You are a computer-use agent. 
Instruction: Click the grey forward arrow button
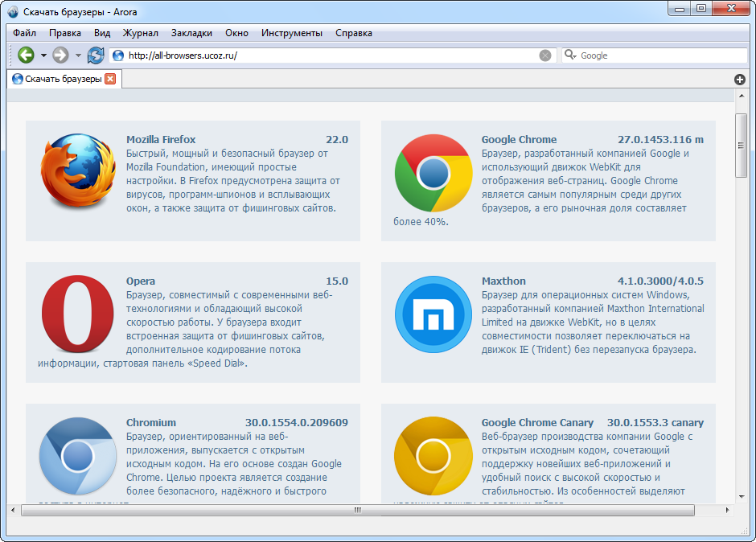(x=60, y=55)
